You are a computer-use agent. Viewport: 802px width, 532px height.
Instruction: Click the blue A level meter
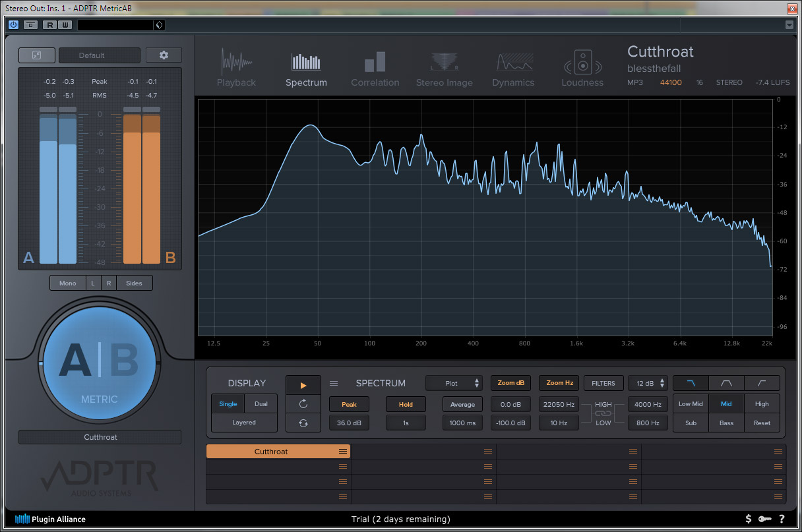[58, 186]
